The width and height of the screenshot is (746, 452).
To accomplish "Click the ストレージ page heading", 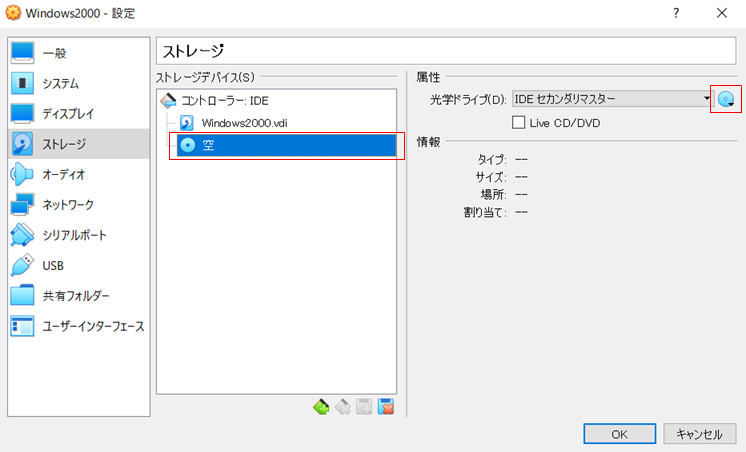I will (193, 51).
